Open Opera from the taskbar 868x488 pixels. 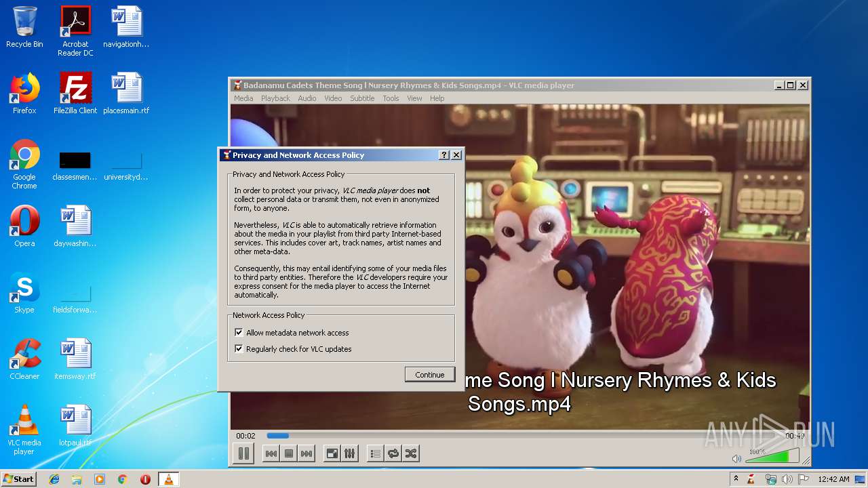pos(145,479)
